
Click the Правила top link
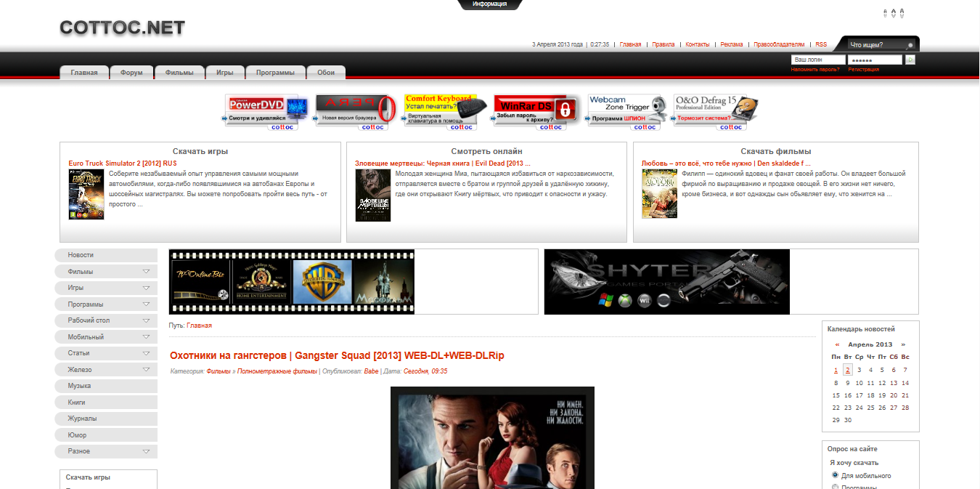[x=663, y=44]
